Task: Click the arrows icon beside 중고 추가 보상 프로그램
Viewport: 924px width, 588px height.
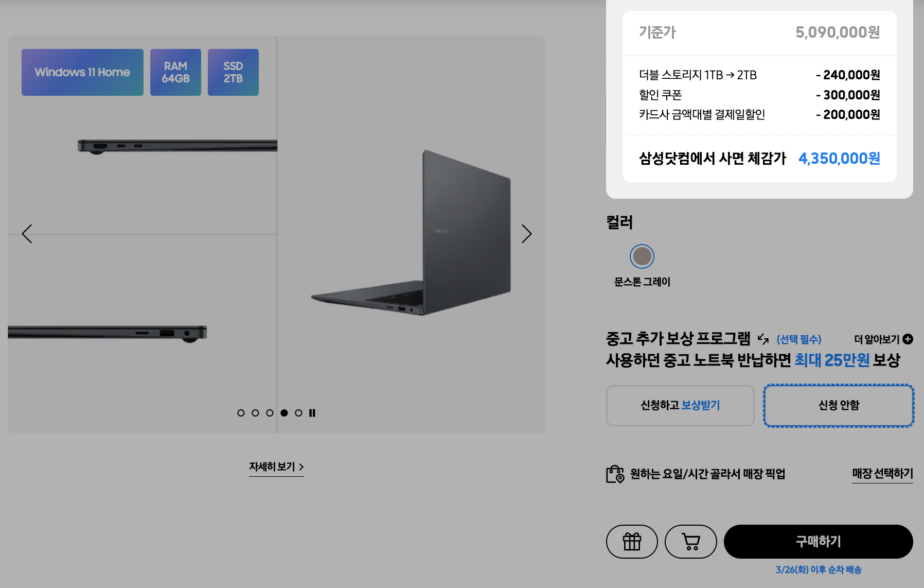Action: click(763, 339)
